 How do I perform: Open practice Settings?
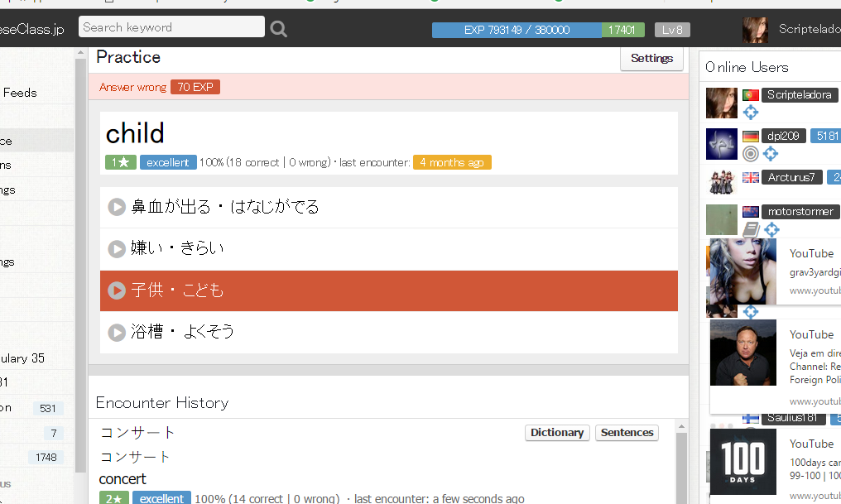pyautogui.click(x=651, y=59)
